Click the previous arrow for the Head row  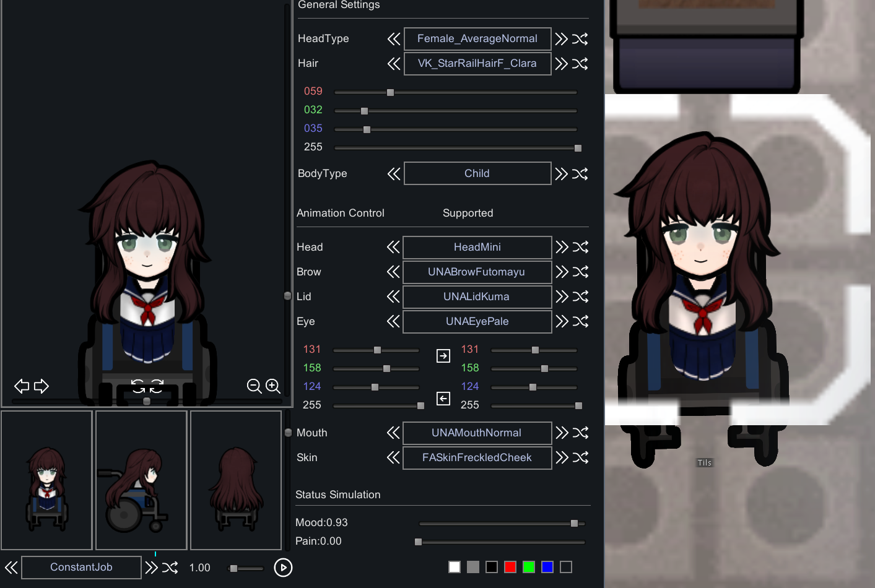point(393,247)
